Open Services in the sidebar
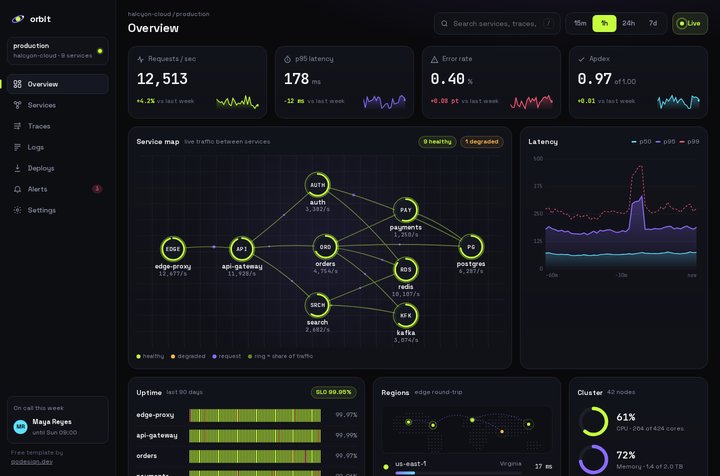The height and width of the screenshot is (476, 720). coord(58,105)
